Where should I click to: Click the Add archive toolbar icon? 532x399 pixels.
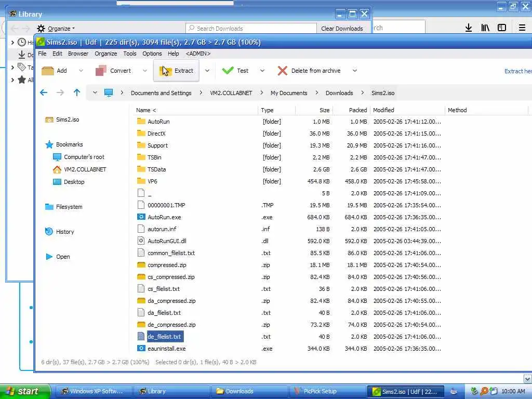[x=47, y=71]
